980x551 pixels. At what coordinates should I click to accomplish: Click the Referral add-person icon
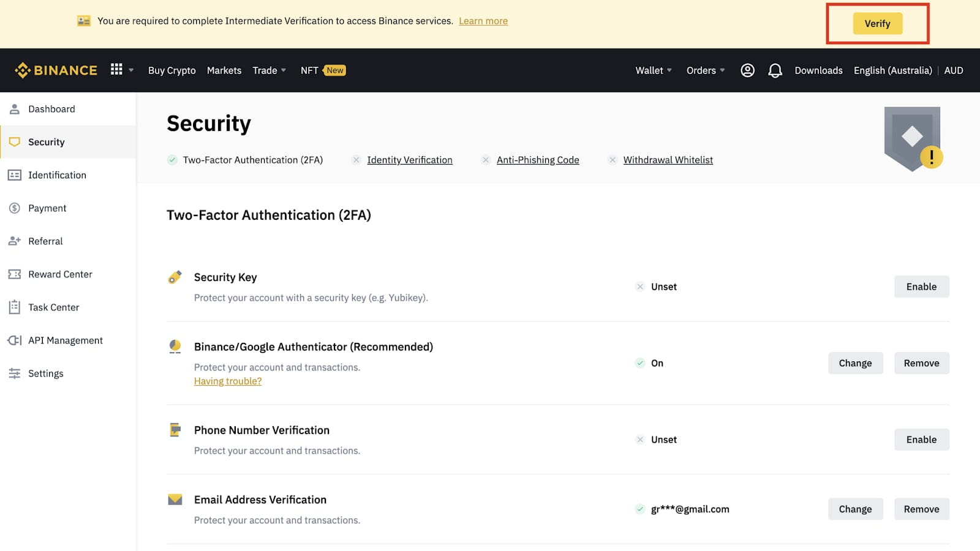tap(15, 241)
